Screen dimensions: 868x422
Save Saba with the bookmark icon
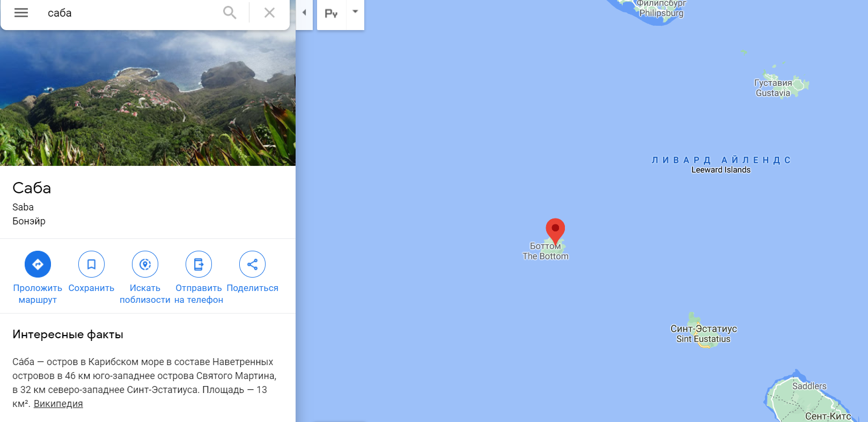tap(91, 264)
